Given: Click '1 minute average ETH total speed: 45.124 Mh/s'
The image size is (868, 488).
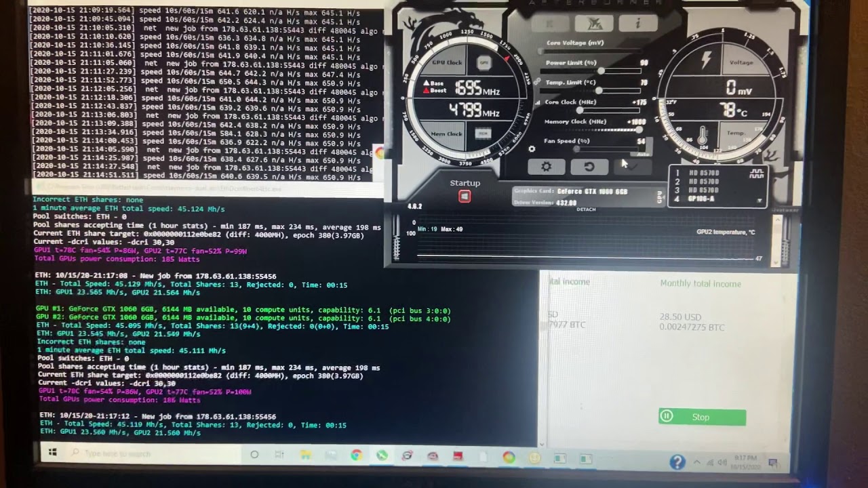Looking at the screenshot, I should pos(129,209).
